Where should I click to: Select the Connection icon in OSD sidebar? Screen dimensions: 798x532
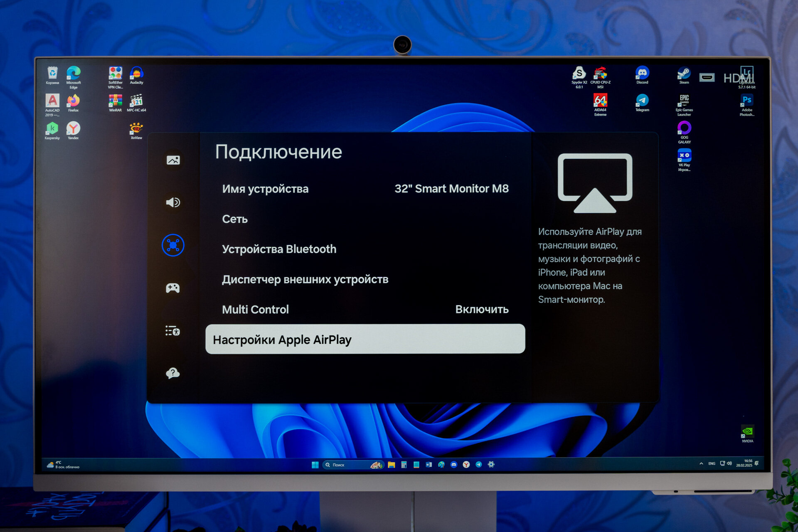point(173,245)
